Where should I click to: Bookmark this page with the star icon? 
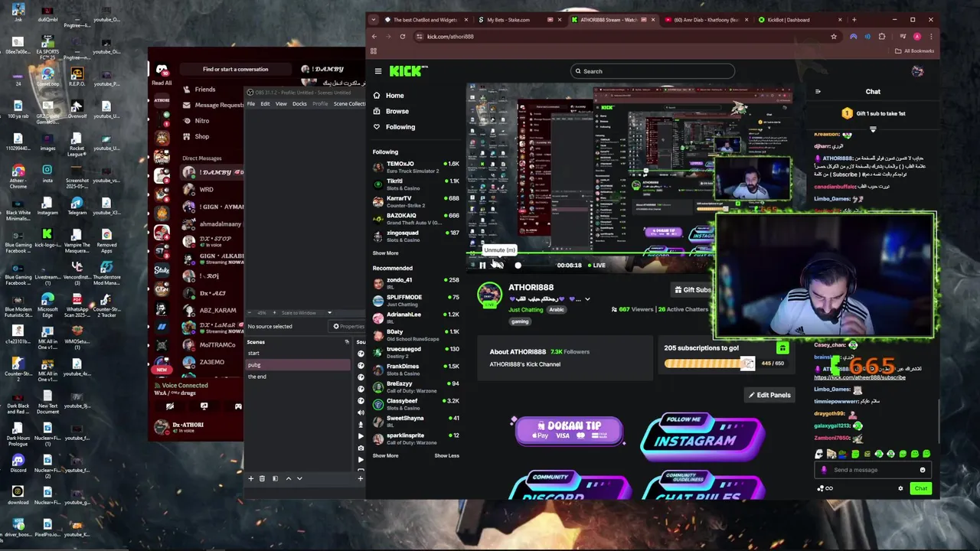[x=834, y=37]
